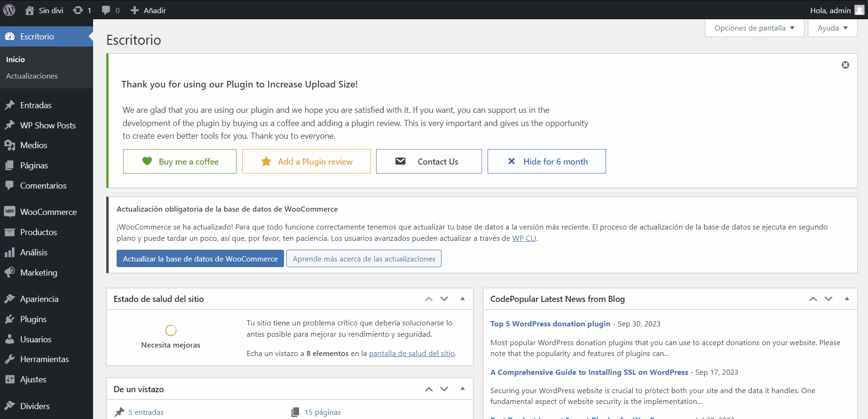This screenshot has width=868, height=419.
Task: Click the comments bubble icon in admin bar
Action: click(x=106, y=10)
